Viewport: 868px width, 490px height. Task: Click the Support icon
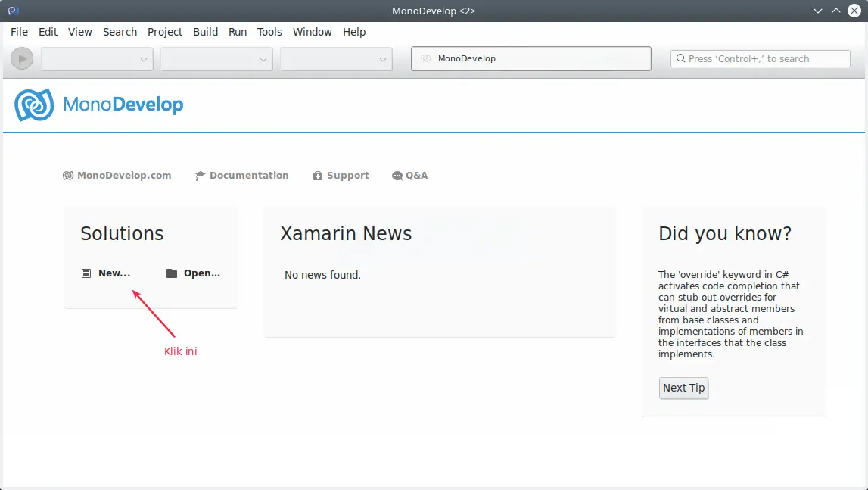[318, 175]
